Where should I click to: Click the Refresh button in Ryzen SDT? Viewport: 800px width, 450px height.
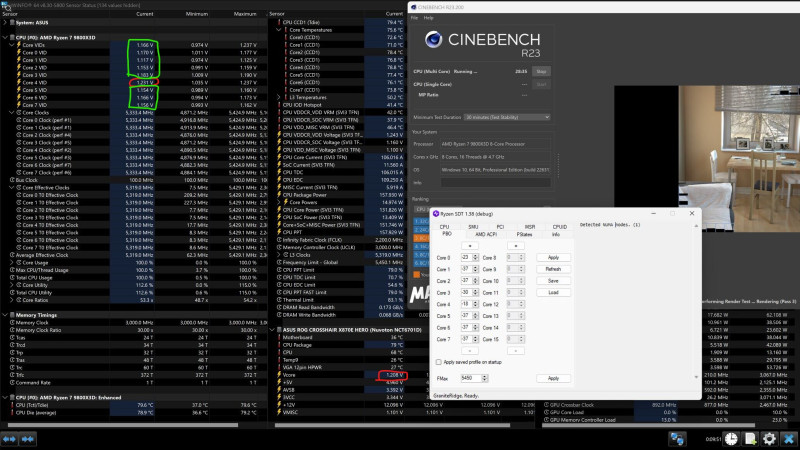click(x=553, y=269)
